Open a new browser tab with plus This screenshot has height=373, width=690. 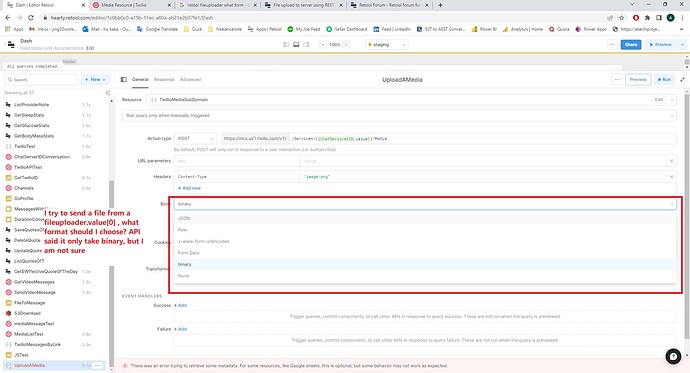click(440, 5)
